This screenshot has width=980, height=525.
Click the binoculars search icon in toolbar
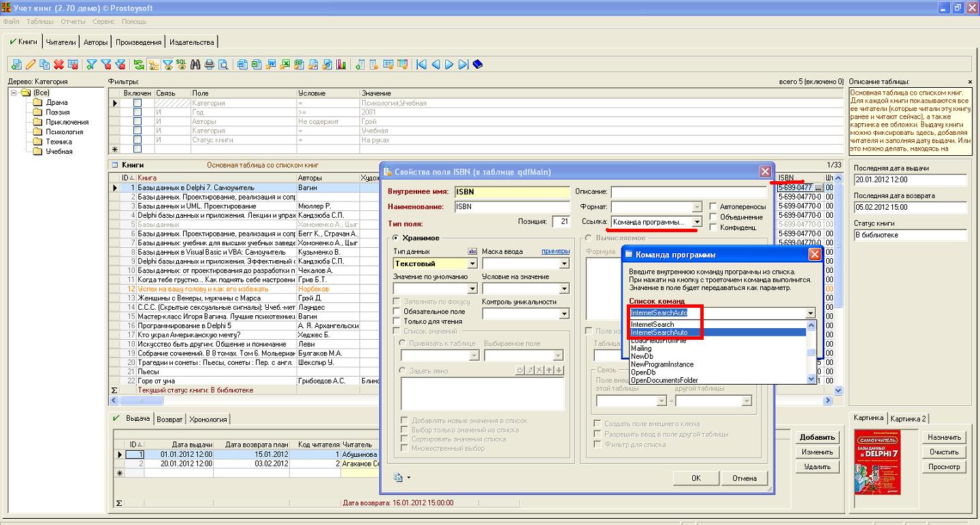pyautogui.click(x=196, y=65)
